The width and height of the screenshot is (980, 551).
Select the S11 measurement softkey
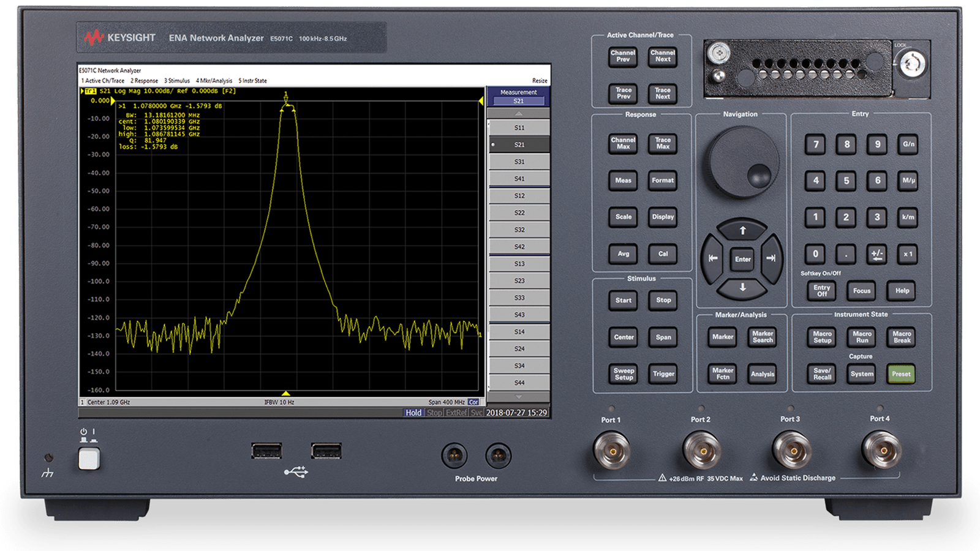tap(518, 127)
